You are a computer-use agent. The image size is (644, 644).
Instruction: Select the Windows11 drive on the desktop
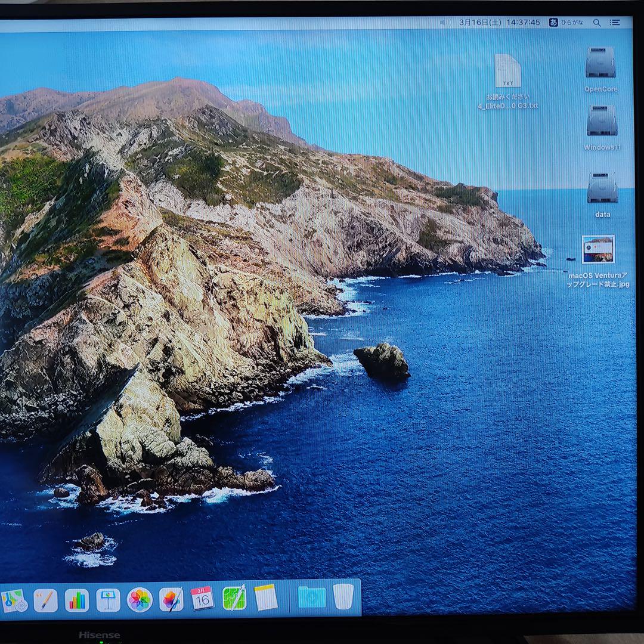tap(602, 120)
